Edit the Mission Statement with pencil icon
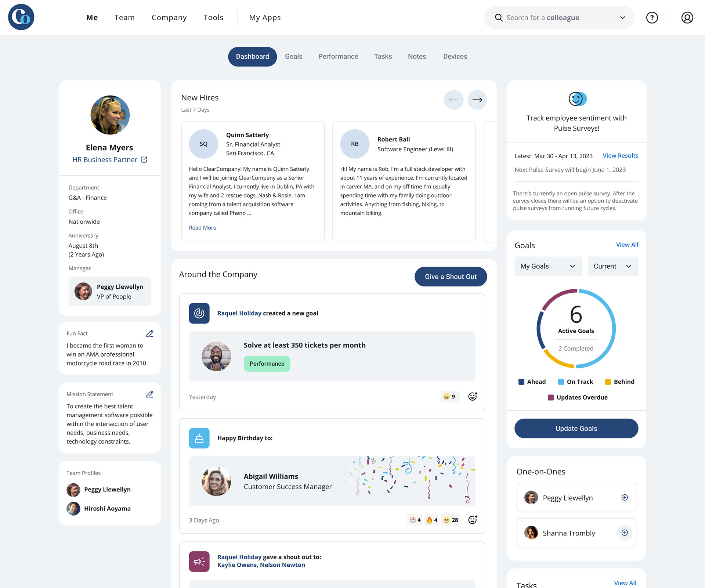Screen dimensions: 705x588 tap(150, 394)
